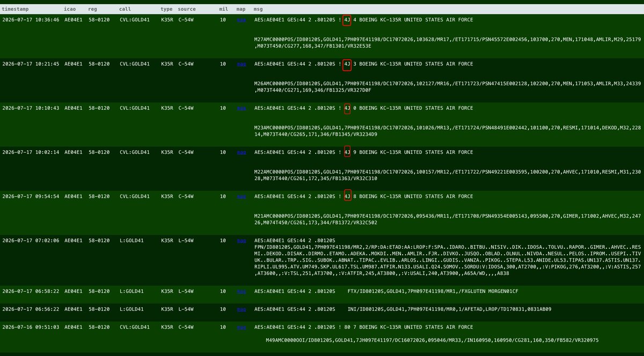Open the map link in the 07:02:06 row
This screenshot has width=644, height=356.
pos(241,240)
